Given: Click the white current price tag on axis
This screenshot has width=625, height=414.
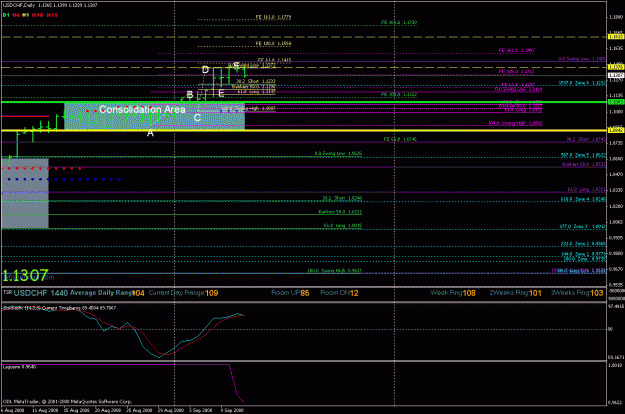Looking at the screenshot, I should pyautogui.click(x=616, y=75).
